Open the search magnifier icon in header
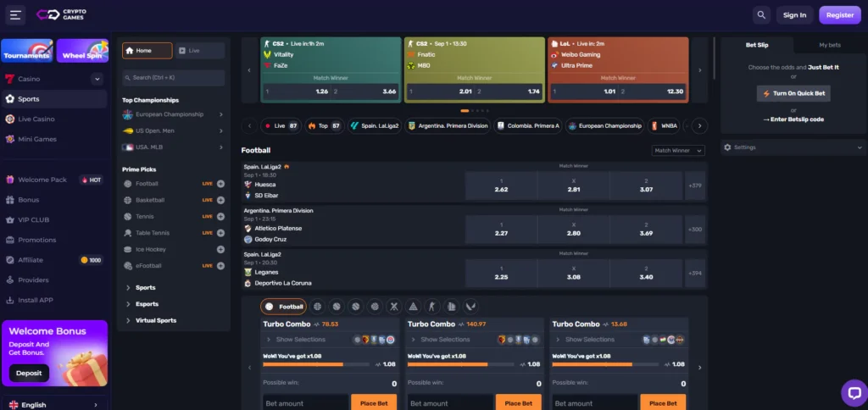Viewport: 868px width, 410px height. 762,15
